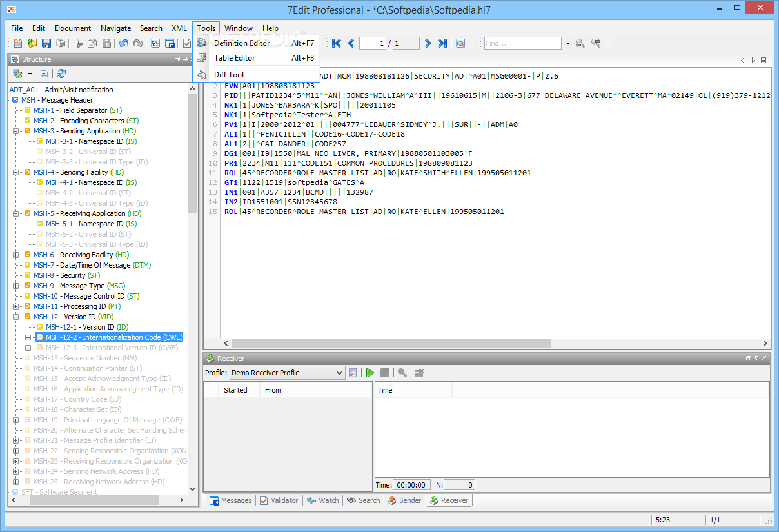Expand the MSH-6 Receiving Facility node

coord(15,255)
